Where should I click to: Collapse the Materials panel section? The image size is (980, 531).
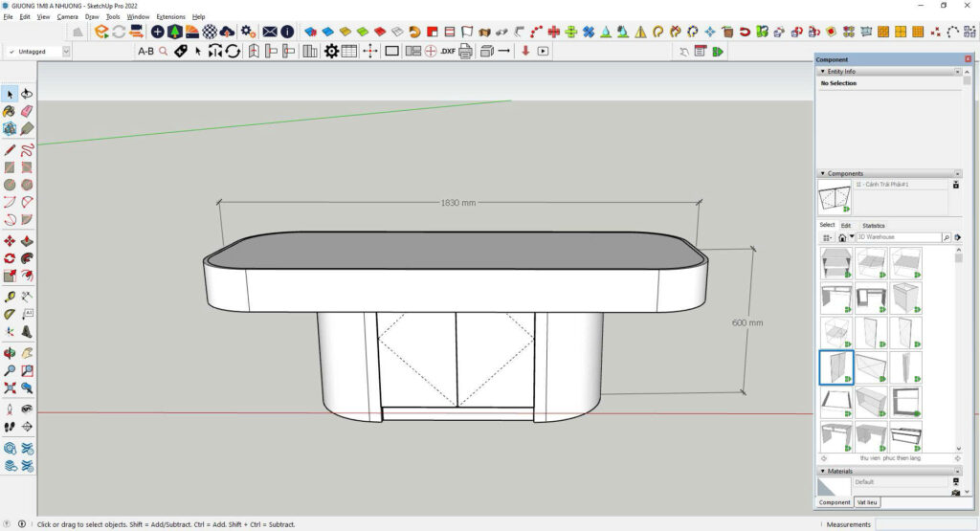[x=822, y=471]
